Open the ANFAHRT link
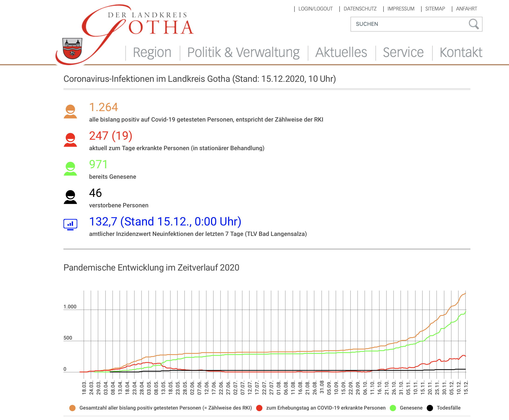 pos(466,9)
